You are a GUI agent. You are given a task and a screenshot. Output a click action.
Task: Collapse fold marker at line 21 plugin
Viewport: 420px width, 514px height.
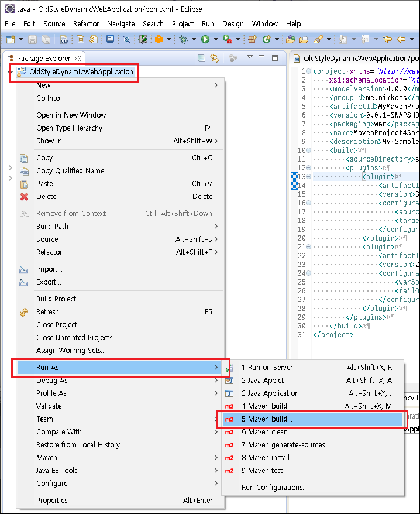click(308, 247)
